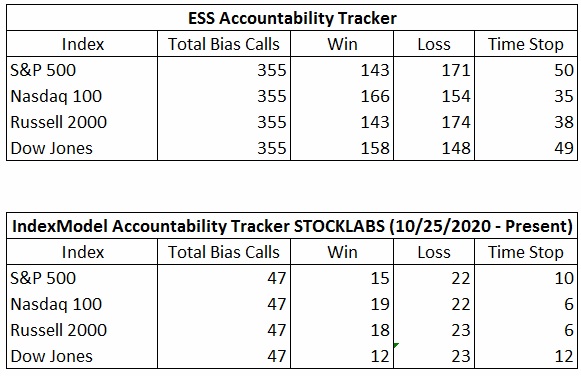581x376 pixels.
Task: Select the S&P 500 row label in ESS table
Action: [43, 70]
